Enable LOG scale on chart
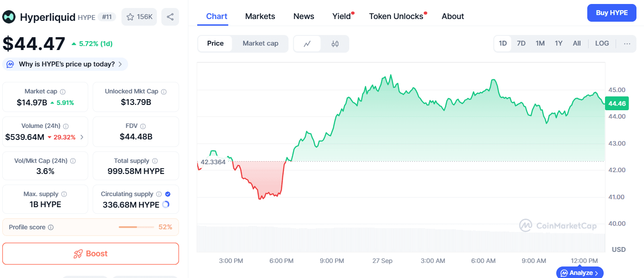The image size is (644, 278). pos(602,43)
